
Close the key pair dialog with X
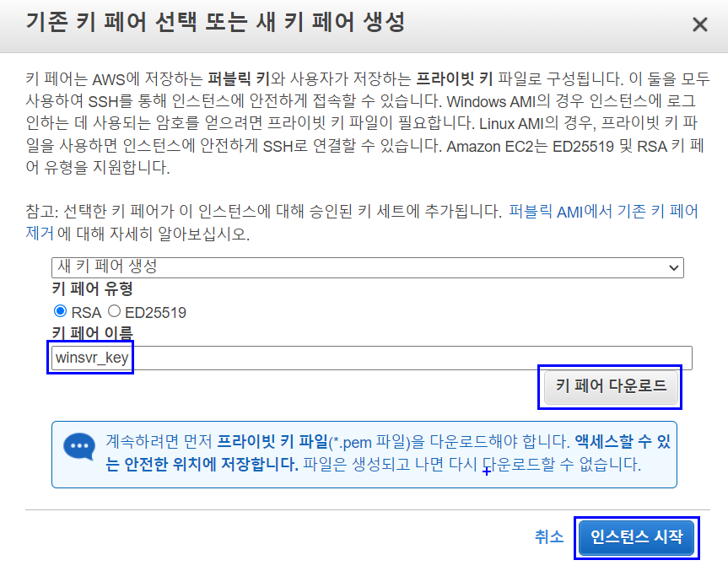click(x=699, y=24)
